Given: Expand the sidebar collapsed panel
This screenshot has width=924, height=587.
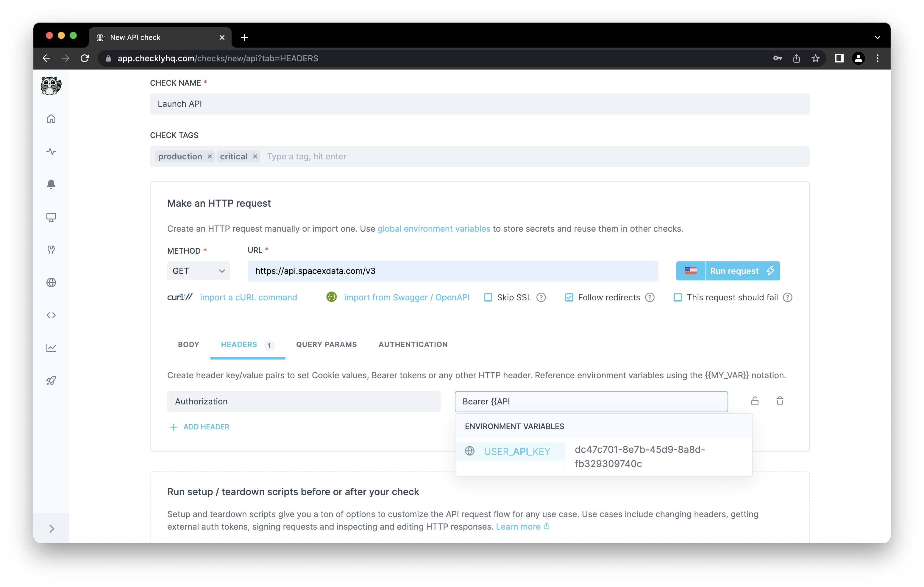Looking at the screenshot, I should click(52, 528).
